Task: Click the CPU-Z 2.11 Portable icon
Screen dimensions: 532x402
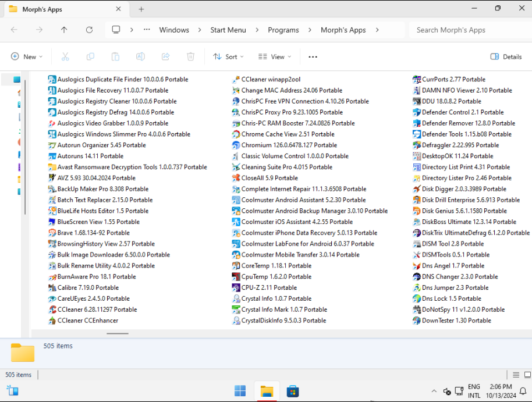Action: [236, 287]
